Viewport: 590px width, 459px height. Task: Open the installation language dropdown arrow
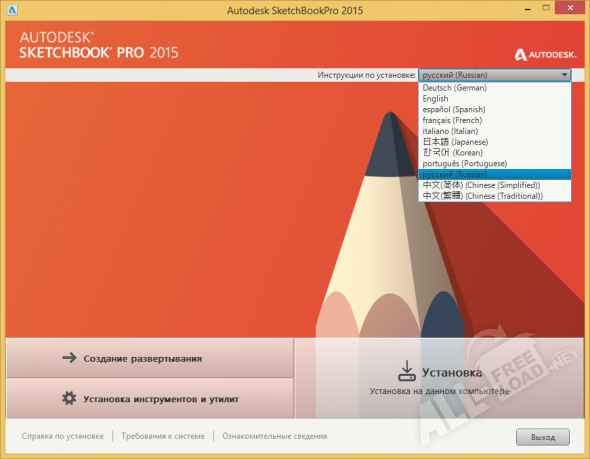click(564, 75)
